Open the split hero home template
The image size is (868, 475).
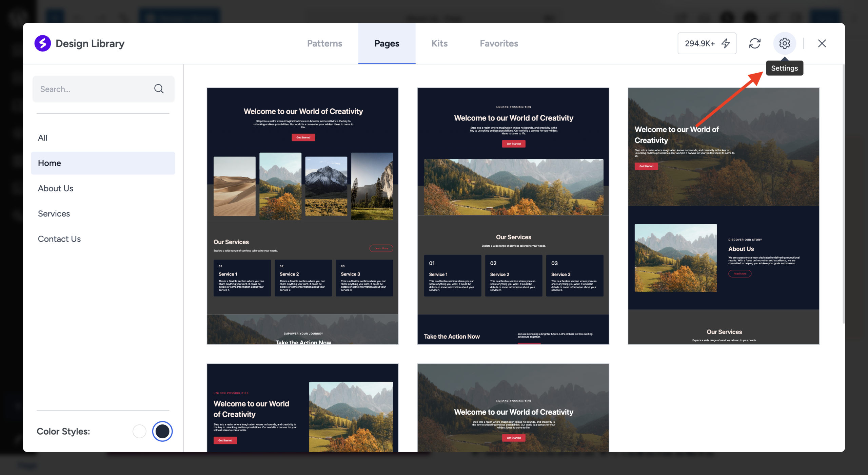click(x=302, y=408)
